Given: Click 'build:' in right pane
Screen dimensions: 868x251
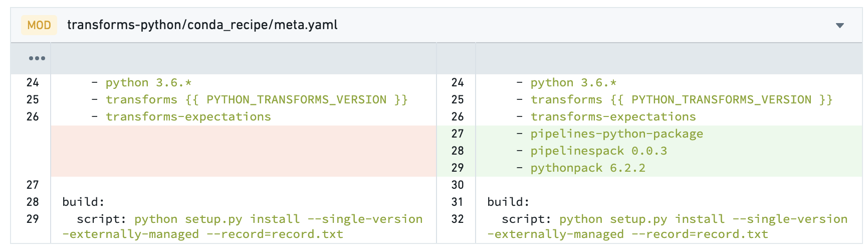Looking at the screenshot, I should [508, 202].
